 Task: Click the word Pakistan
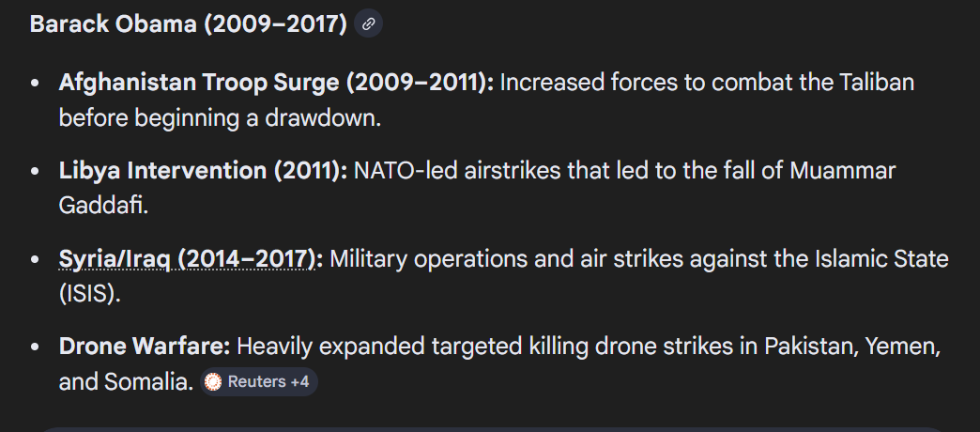tap(805, 347)
